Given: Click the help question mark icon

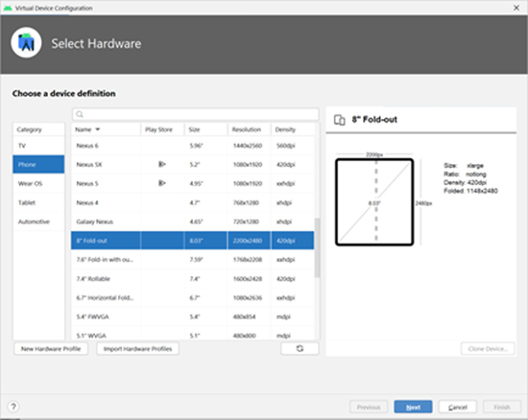Looking at the screenshot, I should tap(13, 407).
